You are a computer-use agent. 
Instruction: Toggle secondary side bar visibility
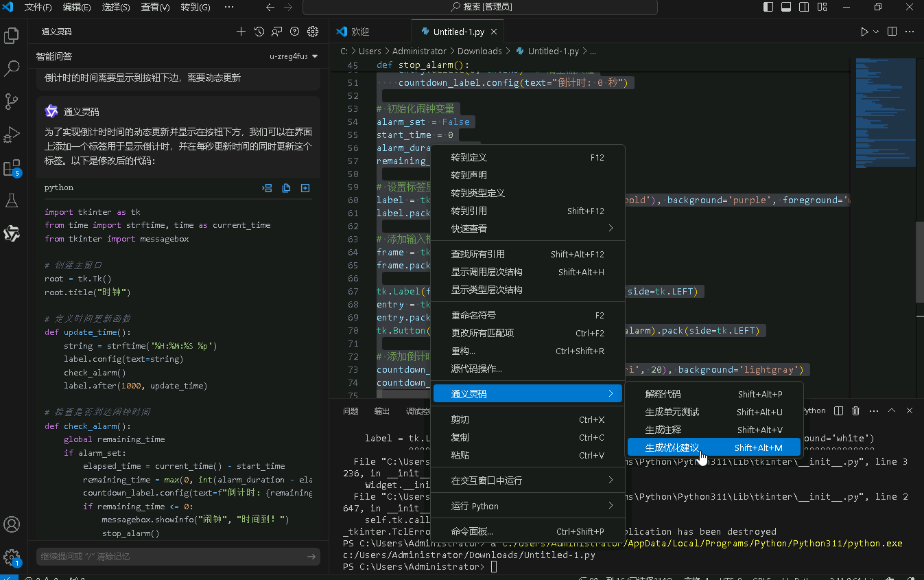pos(804,7)
